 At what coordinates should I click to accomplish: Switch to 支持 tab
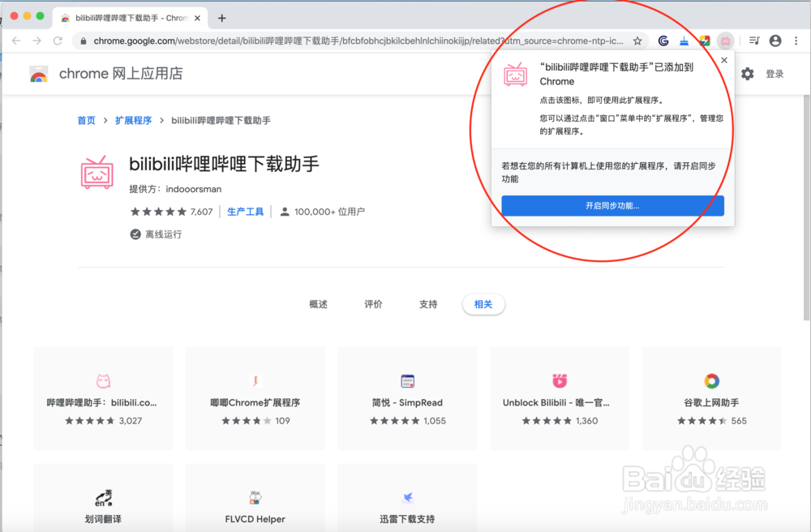click(427, 304)
